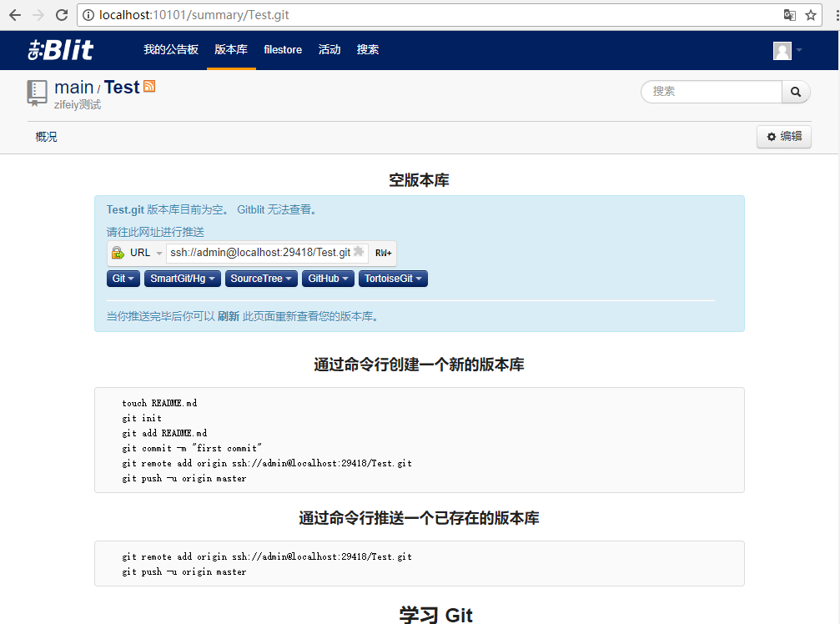
Task: Click the site info icon in the address bar
Action: click(88, 15)
